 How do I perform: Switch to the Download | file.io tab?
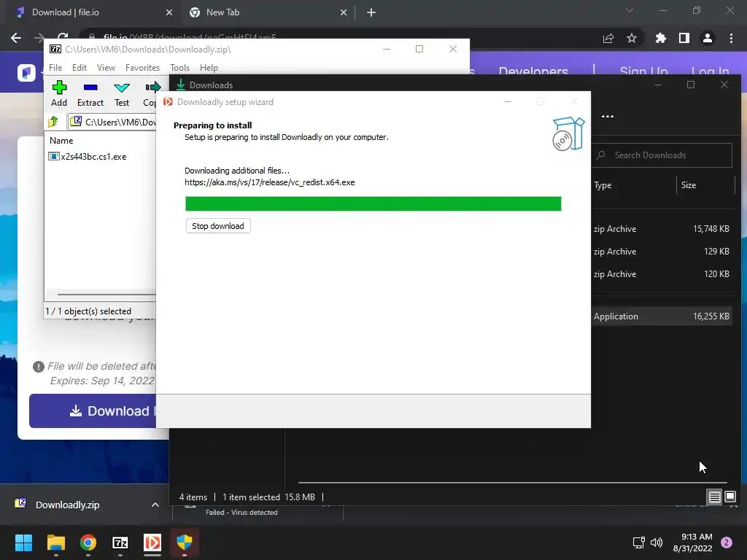coord(90,12)
